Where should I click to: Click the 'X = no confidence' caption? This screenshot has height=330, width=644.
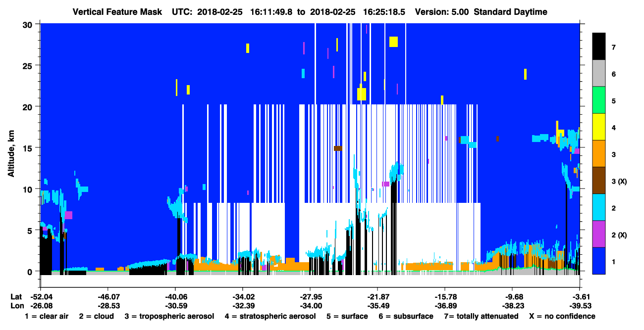point(562,316)
